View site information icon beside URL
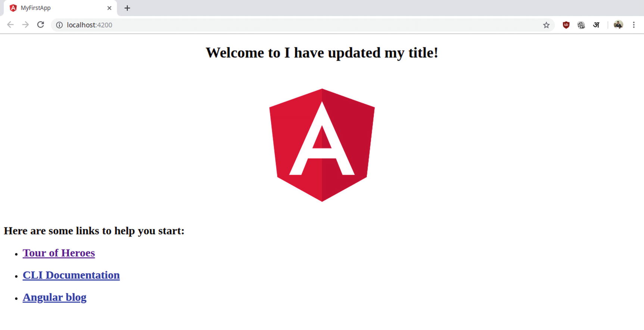Viewport: 644px width, 330px height. [x=59, y=25]
